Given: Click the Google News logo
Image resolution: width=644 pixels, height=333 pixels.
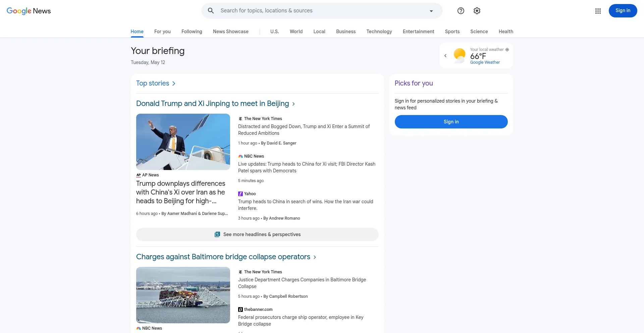Looking at the screenshot, I should point(29,11).
